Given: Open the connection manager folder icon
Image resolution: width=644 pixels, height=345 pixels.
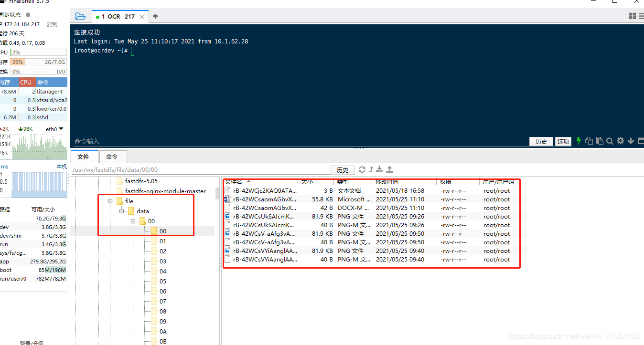Looking at the screenshot, I should pos(81,16).
